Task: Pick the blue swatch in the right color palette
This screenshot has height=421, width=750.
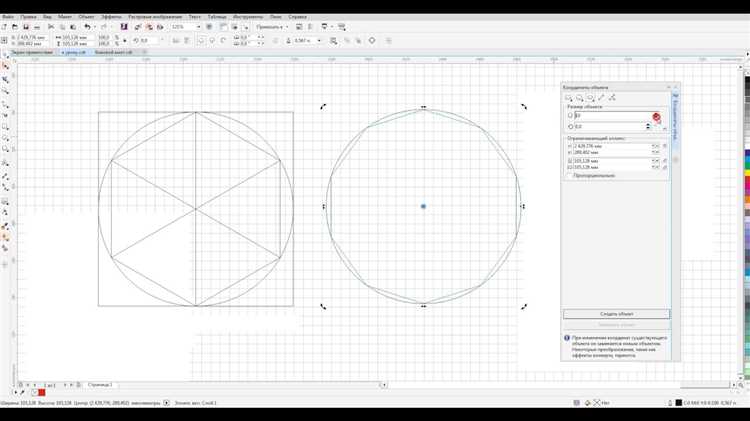Action: (747, 154)
